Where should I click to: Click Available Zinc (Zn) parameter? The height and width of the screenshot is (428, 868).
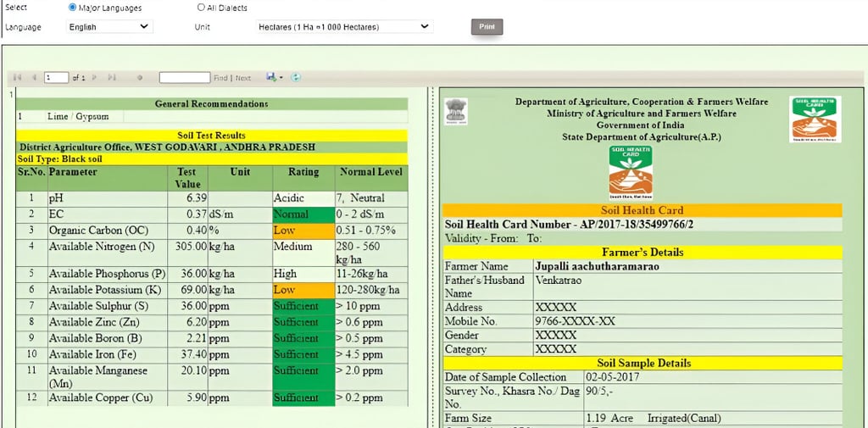click(94, 322)
